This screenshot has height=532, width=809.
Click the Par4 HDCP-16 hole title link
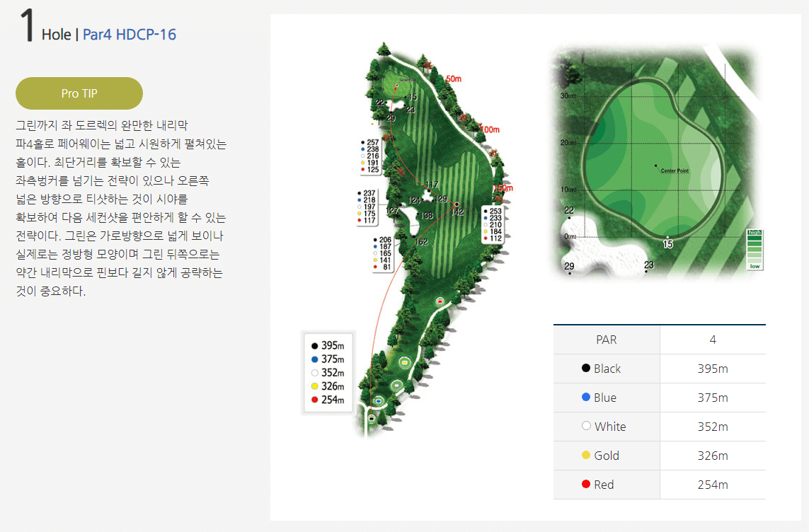[130, 33]
